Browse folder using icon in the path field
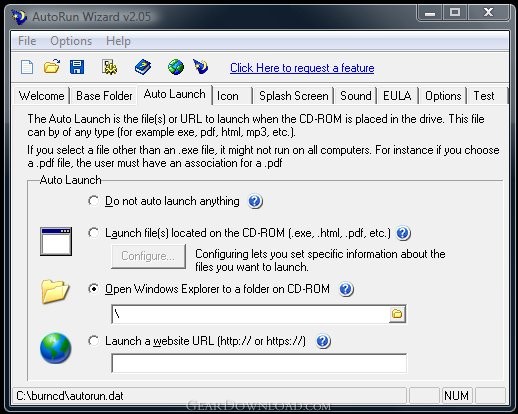518x414 pixels. click(397, 314)
